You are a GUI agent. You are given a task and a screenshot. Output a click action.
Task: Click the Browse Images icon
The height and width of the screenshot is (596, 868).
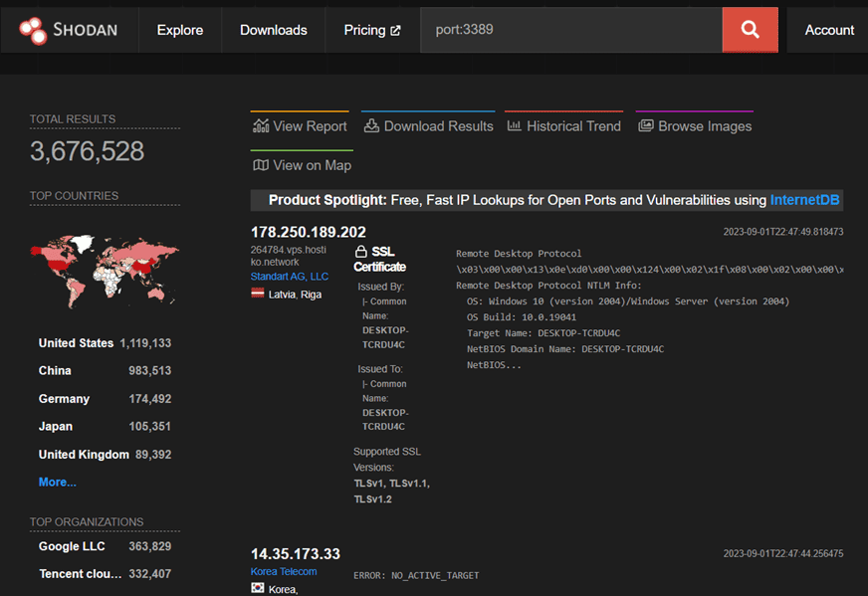[x=646, y=126]
